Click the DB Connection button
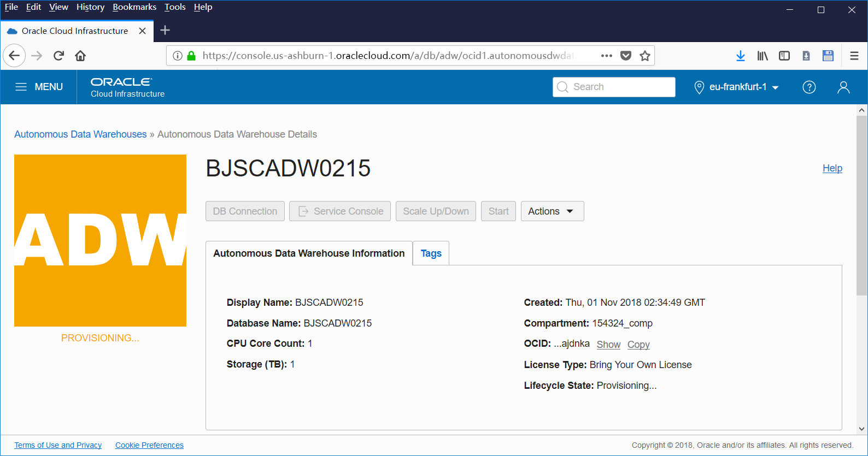Viewport: 868px width, 456px height. click(x=245, y=211)
